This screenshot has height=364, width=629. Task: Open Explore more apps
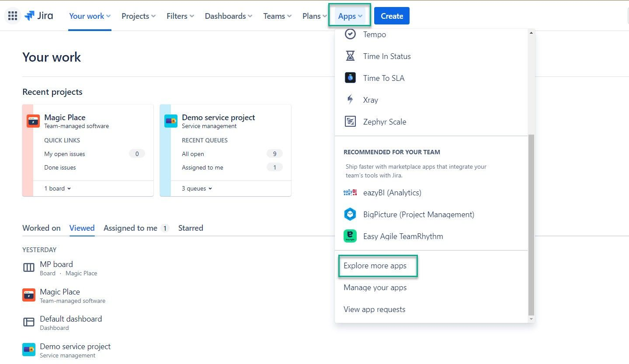click(378, 266)
